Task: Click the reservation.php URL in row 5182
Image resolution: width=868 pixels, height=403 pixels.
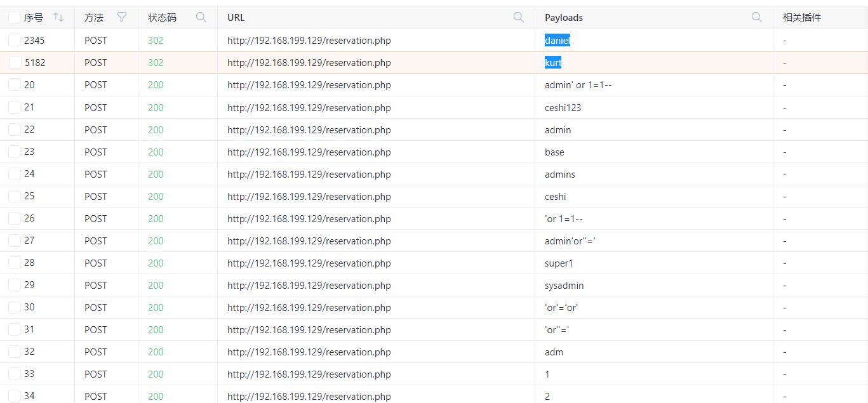Action: 309,63
